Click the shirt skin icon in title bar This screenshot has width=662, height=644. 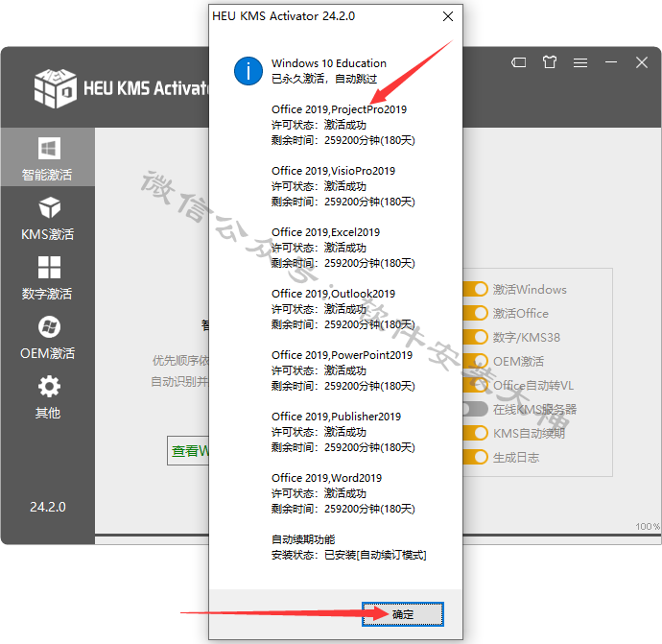550,62
